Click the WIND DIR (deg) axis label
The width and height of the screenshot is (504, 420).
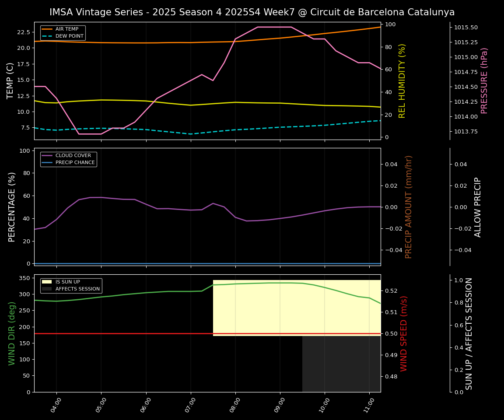click(12, 333)
